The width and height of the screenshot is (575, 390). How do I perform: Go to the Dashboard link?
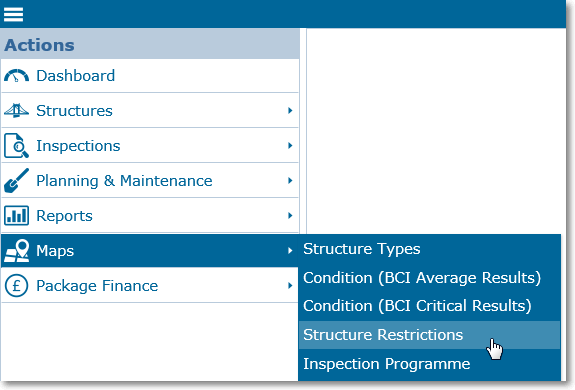pos(76,76)
